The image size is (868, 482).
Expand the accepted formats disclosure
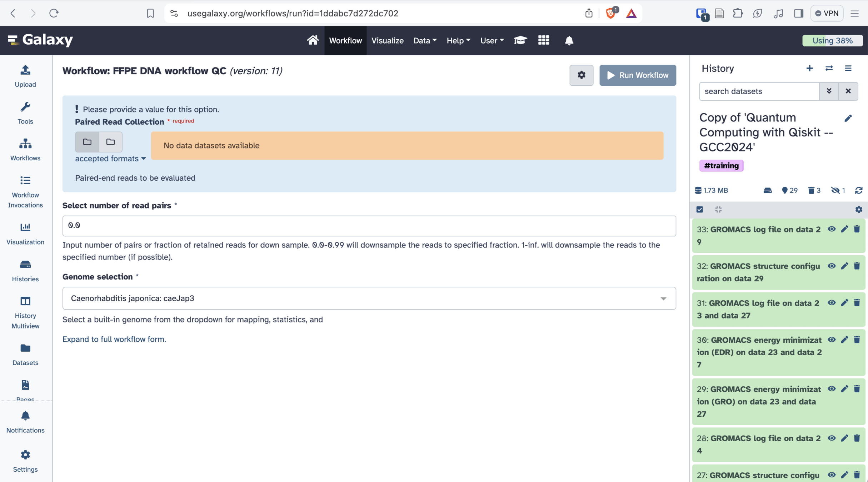click(110, 159)
